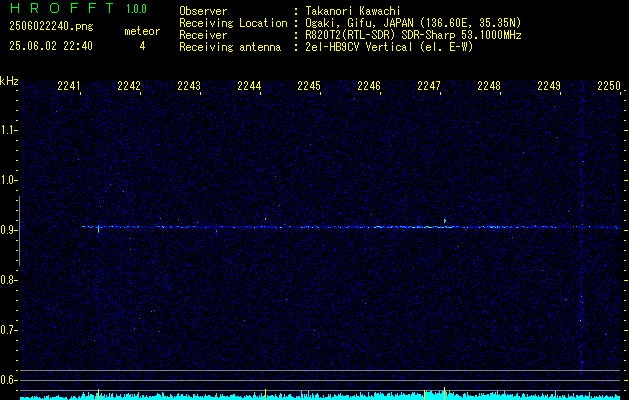
Task: Select the 2245 time axis label
Action: (309, 86)
